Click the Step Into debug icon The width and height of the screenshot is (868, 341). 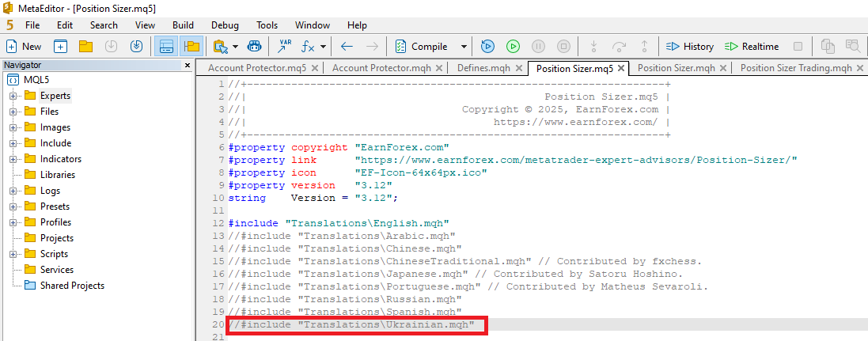point(593,47)
